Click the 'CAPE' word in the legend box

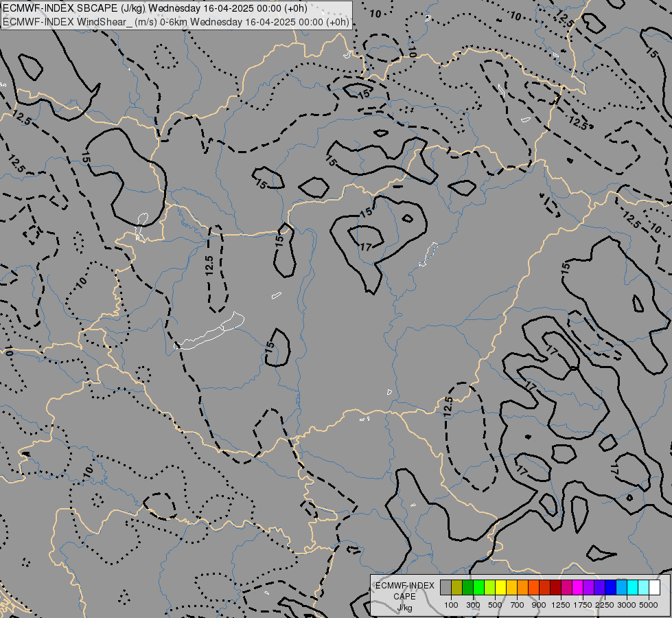pyautogui.click(x=404, y=597)
